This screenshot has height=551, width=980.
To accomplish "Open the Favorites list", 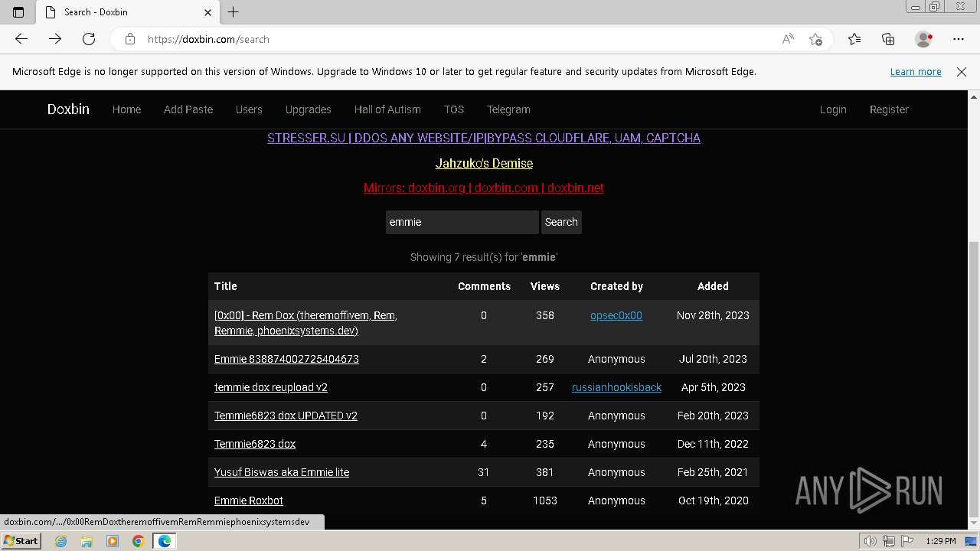I will pos(854,39).
